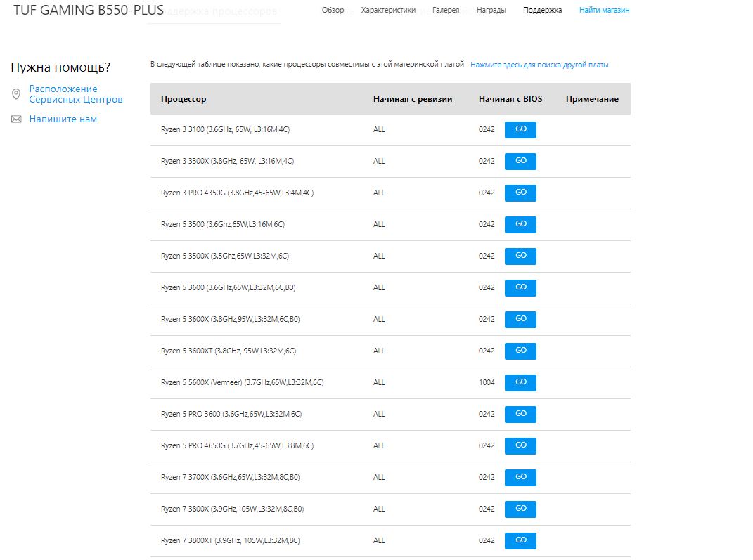
Task: Click GO for Ryzen 5 PRO 4650G
Action: (520, 445)
